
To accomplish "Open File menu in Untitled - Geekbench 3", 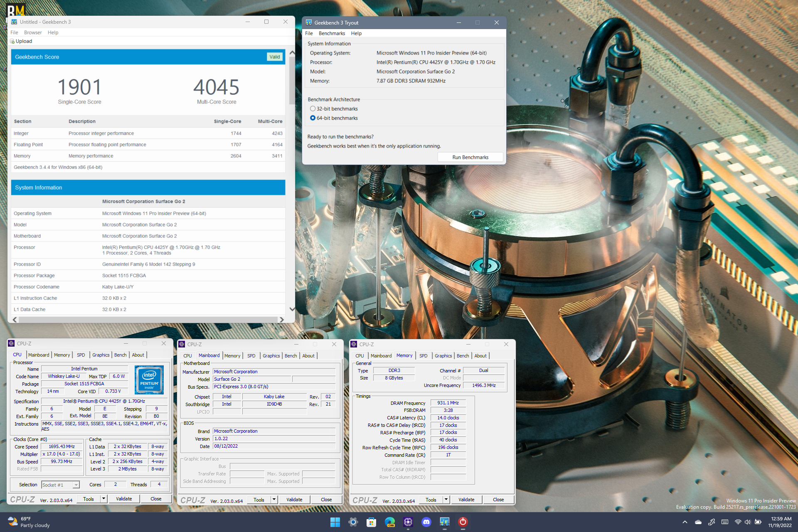I will (14, 32).
